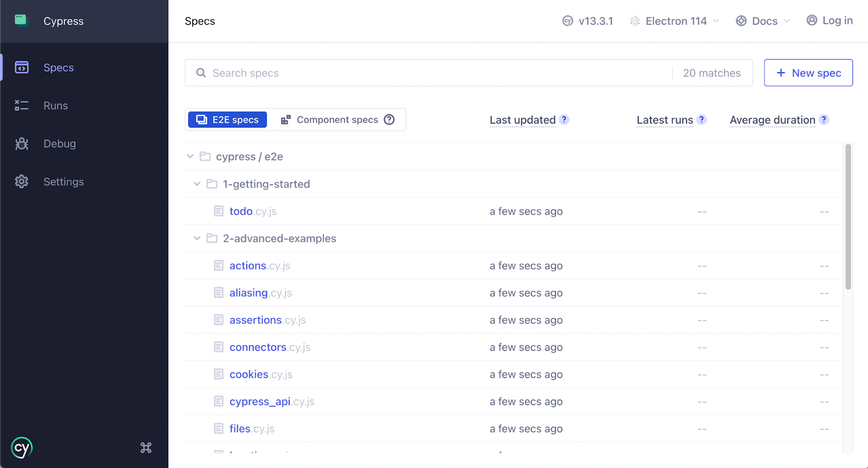This screenshot has height=468, width=868.
Task: Open the actions.cy.js spec
Action: tap(260, 265)
